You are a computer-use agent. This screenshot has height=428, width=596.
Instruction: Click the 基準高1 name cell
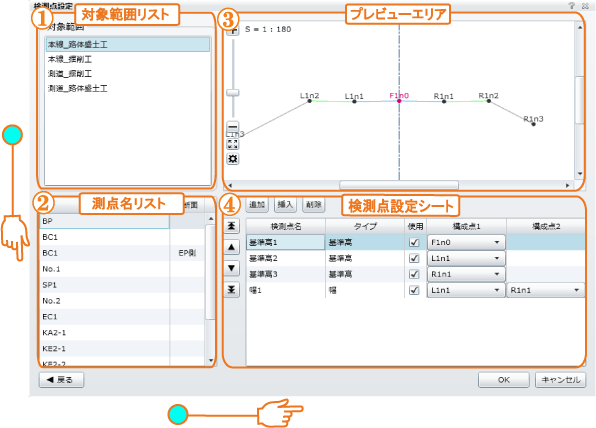[285, 242]
